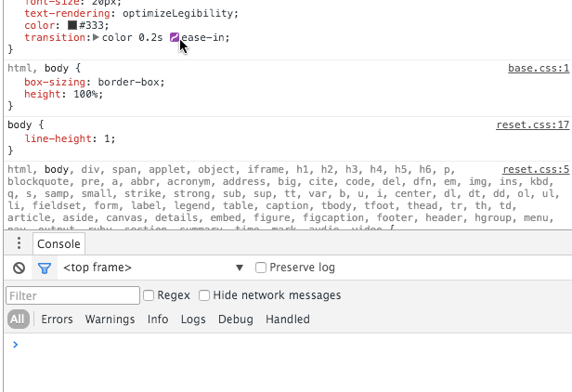Open the reset.css:17 source link
The width and height of the screenshot is (572, 392).
tap(533, 124)
